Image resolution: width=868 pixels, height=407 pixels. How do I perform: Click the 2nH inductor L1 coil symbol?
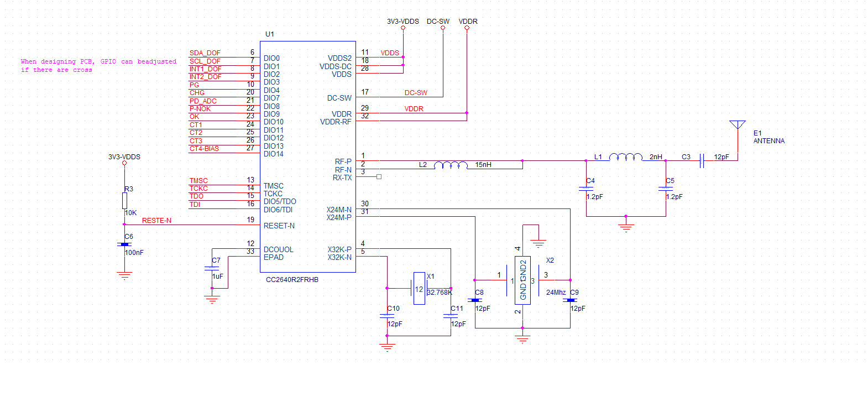[x=626, y=157]
